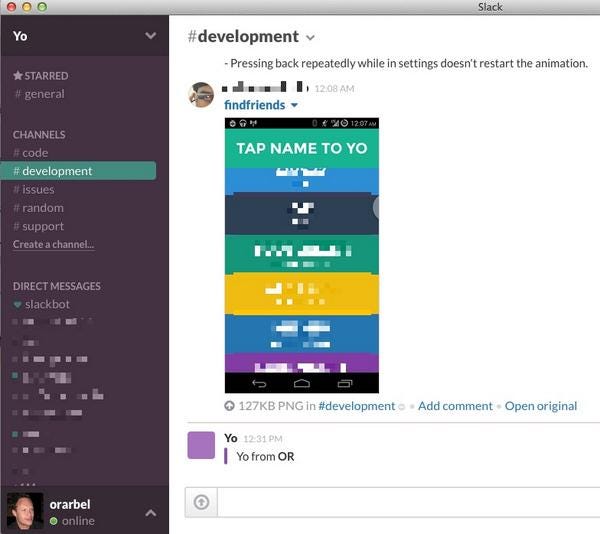Click the green online status dot
The width and height of the screenshot is (600, 534).
[x=54, y=521]
